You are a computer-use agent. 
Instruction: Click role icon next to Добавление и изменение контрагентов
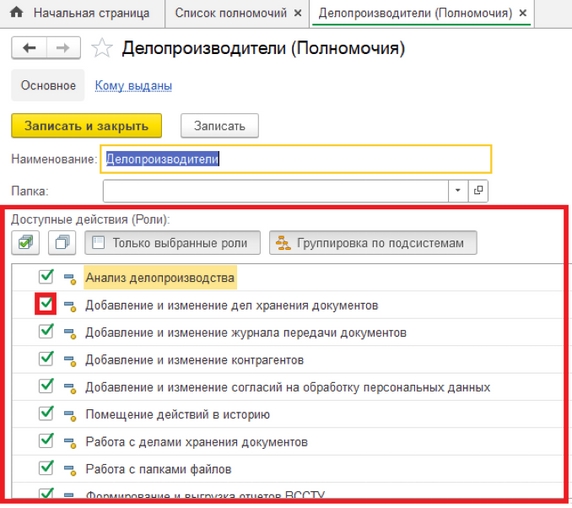click(x=70, y=360)
